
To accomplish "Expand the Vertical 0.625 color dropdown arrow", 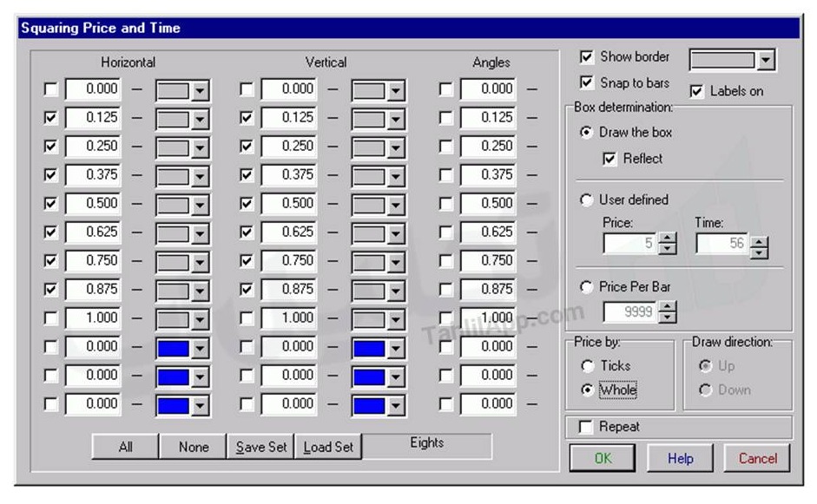I will coord(395,234).
